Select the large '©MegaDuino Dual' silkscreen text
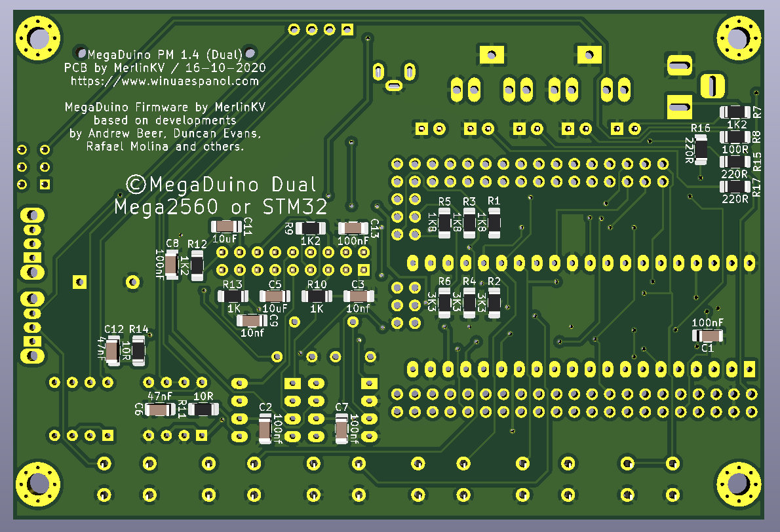Screen dimensions: 780x532 click(x=221, y=185)
